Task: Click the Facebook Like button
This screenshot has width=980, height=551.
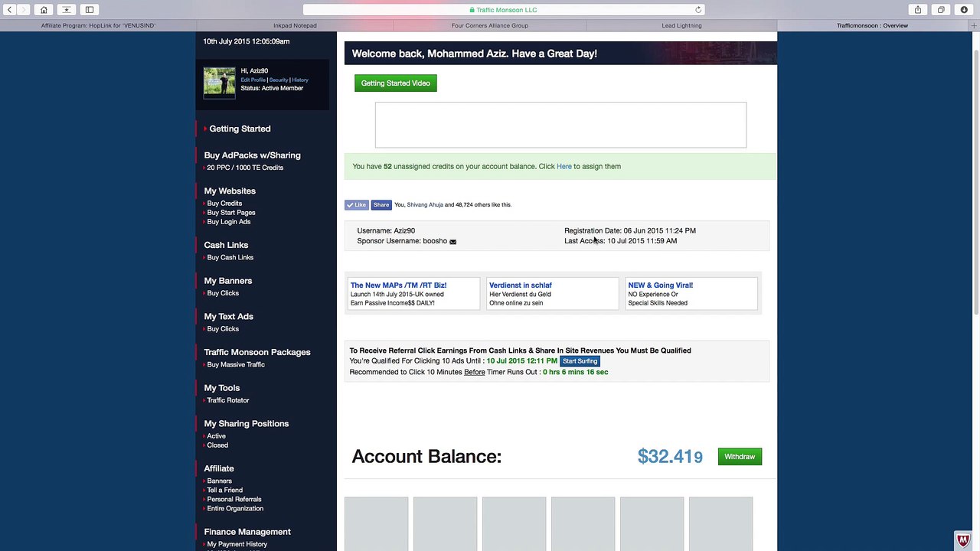Action: coord(357,205)
